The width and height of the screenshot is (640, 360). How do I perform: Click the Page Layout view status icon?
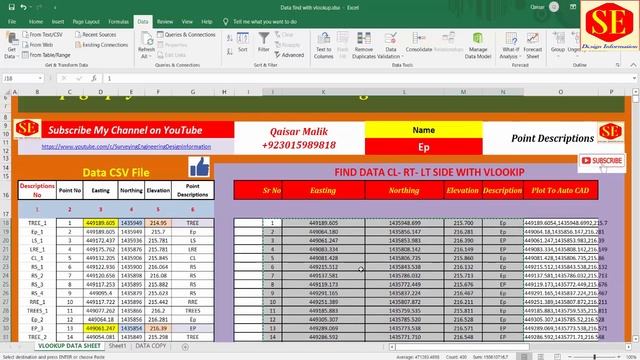tap(541, 357)
